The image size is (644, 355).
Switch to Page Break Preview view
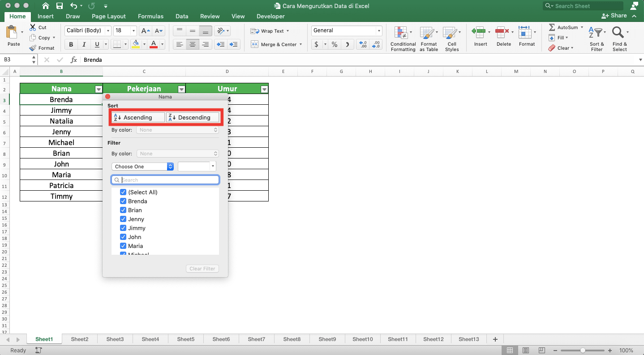coord(542,350)
